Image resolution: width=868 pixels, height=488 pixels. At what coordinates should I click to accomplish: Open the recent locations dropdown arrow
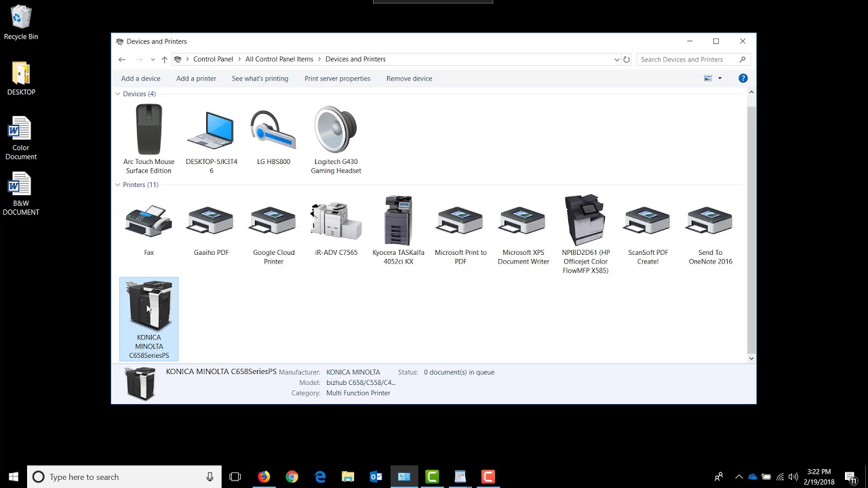coord(153,60)
